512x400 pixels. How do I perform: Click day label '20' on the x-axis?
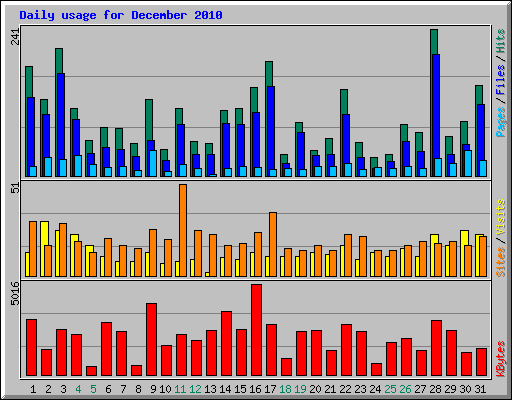[315, 389]
